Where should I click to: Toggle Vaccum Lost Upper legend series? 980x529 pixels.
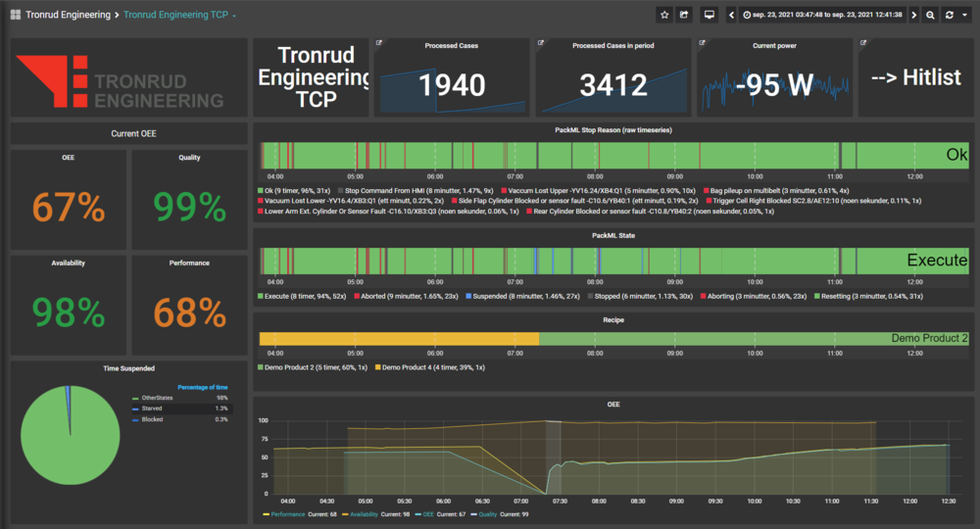tap(599, 190)
